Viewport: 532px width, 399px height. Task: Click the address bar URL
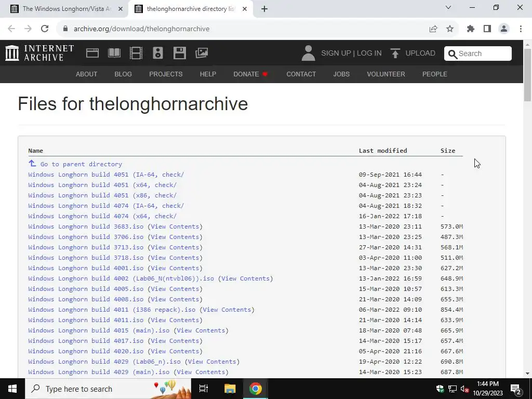(141, 29)
